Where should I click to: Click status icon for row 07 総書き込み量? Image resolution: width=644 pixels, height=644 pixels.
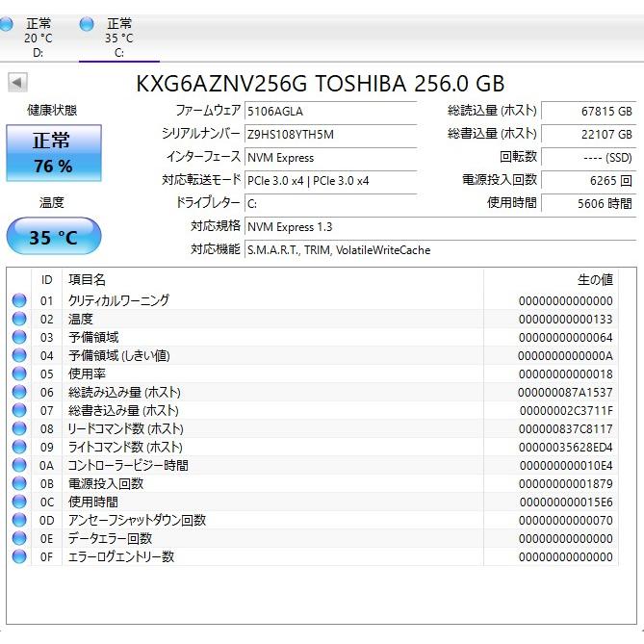click(x=19, y=410)
